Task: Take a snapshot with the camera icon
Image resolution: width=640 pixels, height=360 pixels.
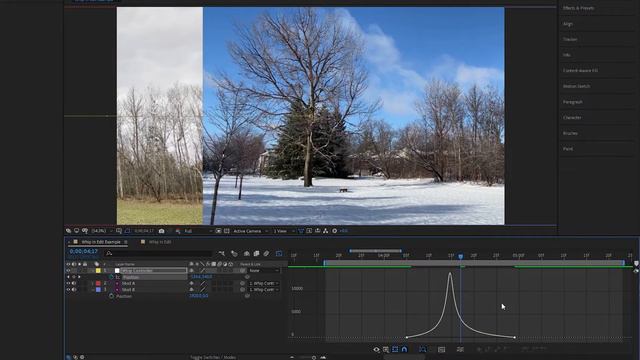Action: pyautogui.click(x=162, y=231)
